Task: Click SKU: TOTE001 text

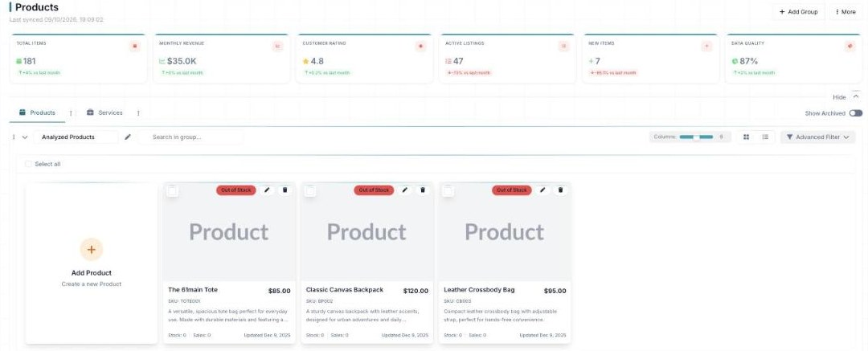Action: click(x=184, y=301)
